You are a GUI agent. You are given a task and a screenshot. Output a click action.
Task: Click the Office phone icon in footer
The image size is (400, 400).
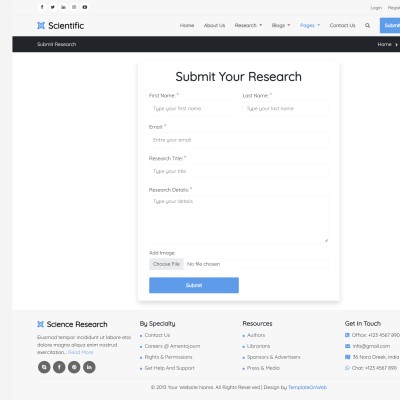coord(347,335)
